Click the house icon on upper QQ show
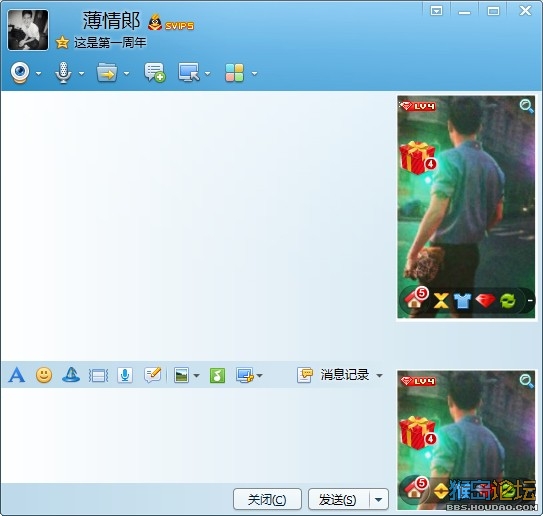 coord(416,299)
